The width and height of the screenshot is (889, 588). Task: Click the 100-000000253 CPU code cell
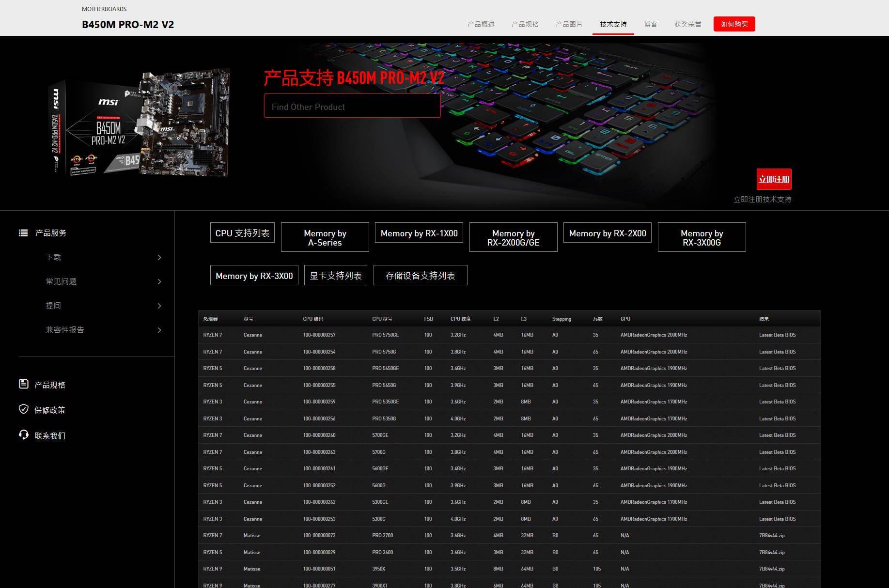(x=319, y=519)
